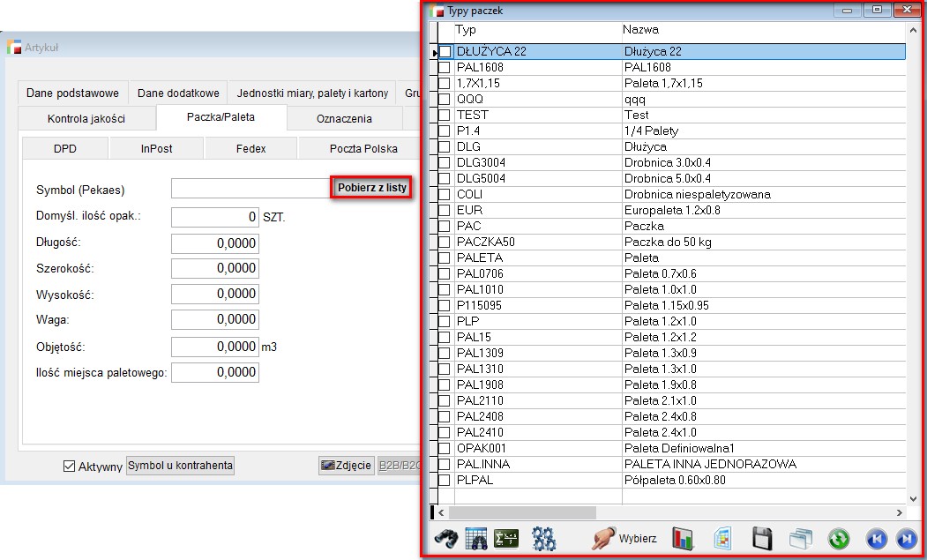Open the gears settings icon

[543, 539]
